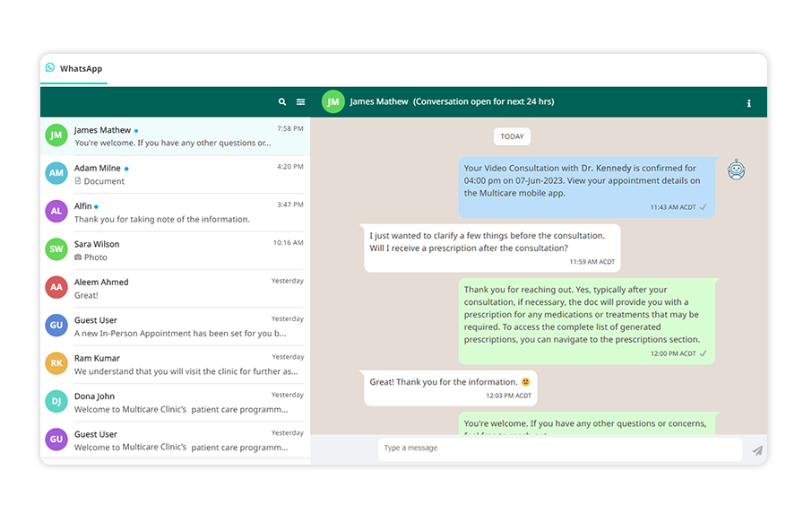
Task: Open the Alfin conversation name
Action: click(x=82, y=205)
